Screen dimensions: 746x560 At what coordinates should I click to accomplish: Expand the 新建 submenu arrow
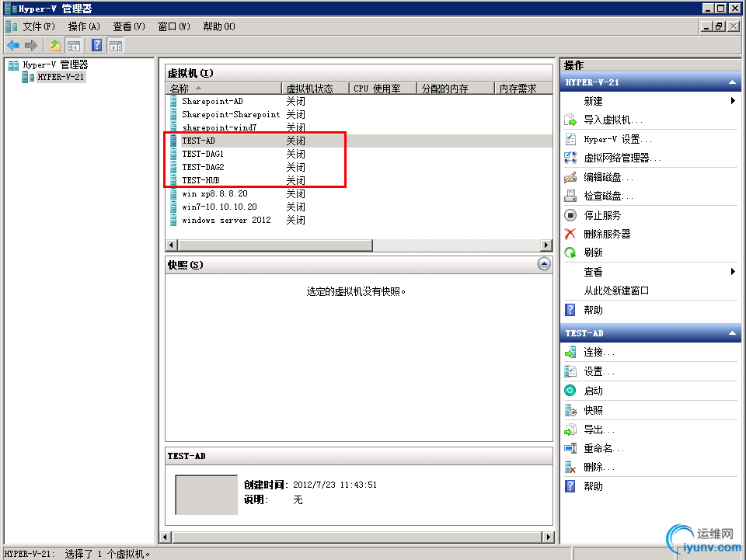coord(733,101)
